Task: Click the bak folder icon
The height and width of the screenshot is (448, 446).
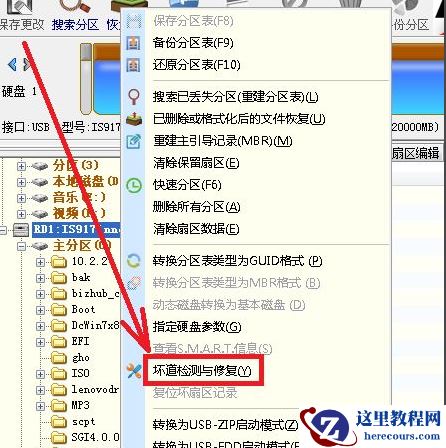Action: coord(59,278)
